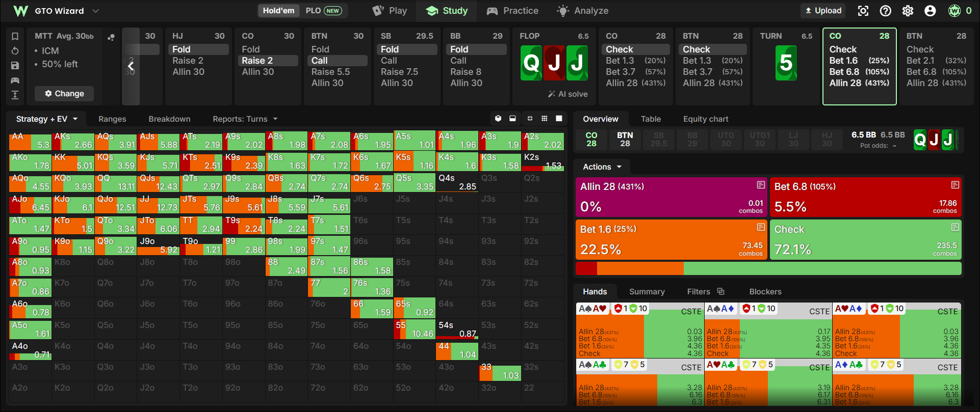The height and width of the screenshot is (412, 980).
Task: Click the GTO Wizard logo icon
Action: [x=20, y=11]
